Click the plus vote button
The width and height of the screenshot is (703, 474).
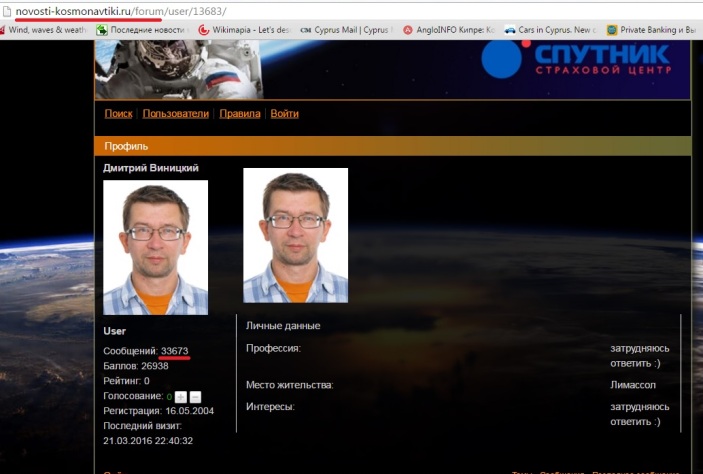(x=181, y=397)
